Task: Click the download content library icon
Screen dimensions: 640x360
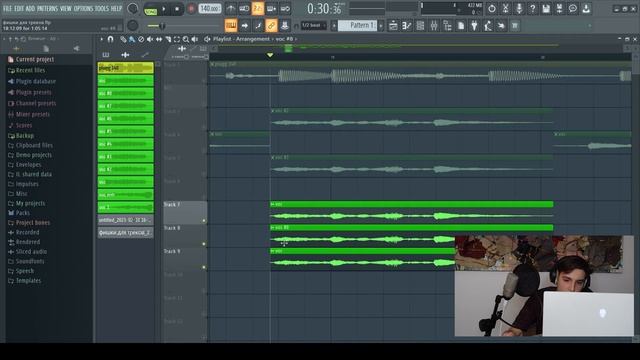Action: click(586, 9)
